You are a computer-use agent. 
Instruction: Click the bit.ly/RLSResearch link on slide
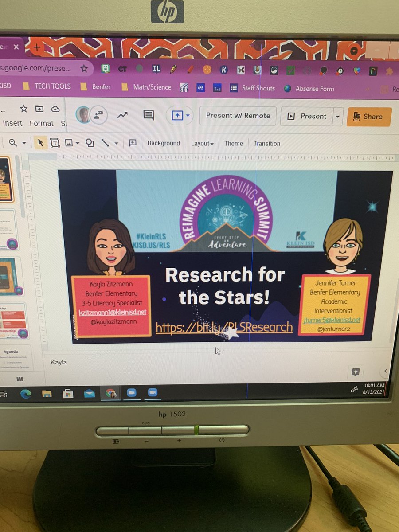tap(224, 328)
